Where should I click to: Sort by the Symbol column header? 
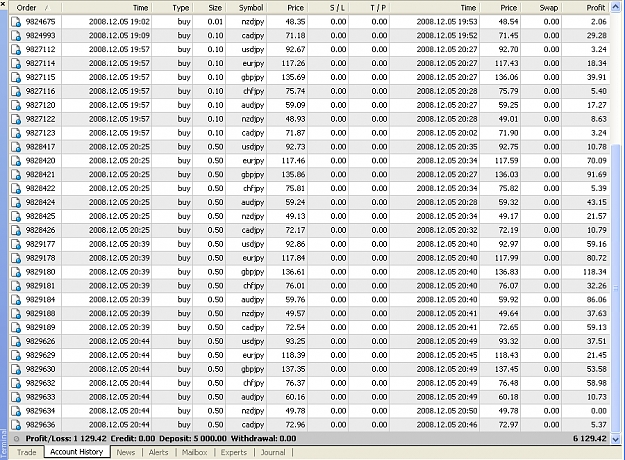coord(246,8)
